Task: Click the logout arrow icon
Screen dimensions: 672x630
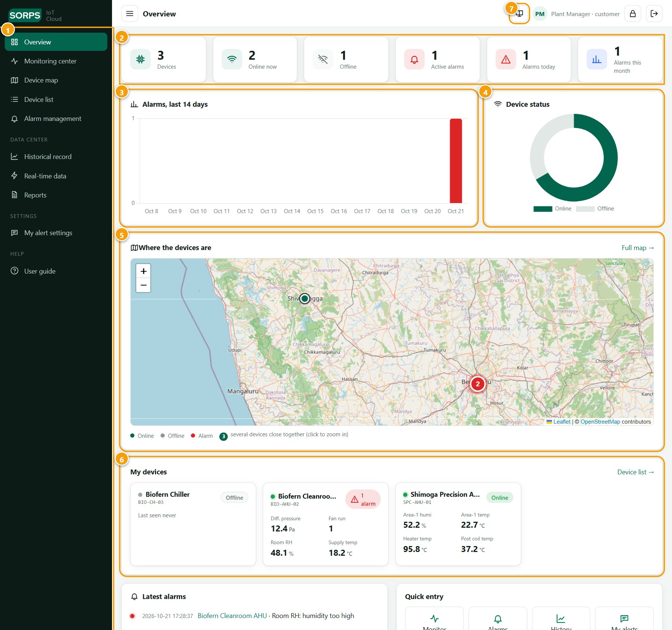Action: (x=654, y=14)
